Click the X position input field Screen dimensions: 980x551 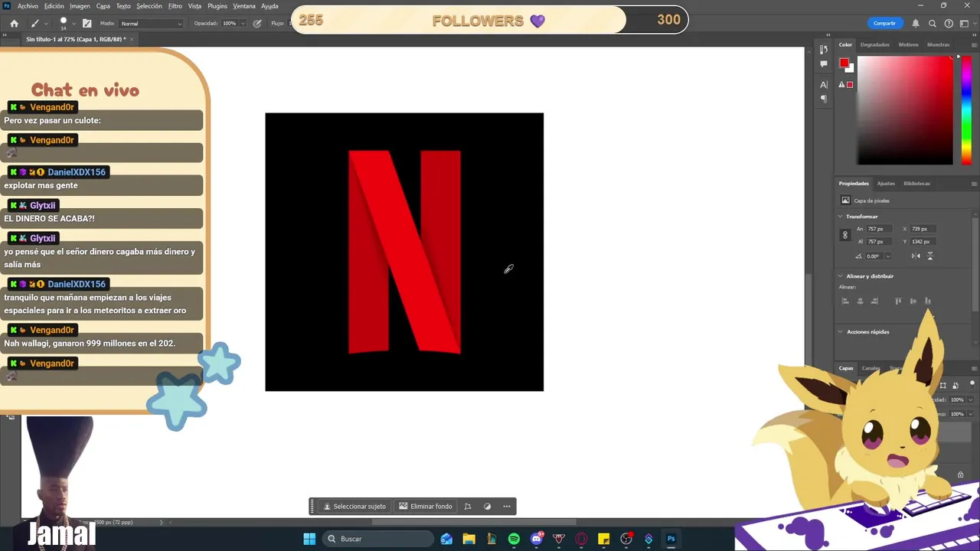pos(923,229)
